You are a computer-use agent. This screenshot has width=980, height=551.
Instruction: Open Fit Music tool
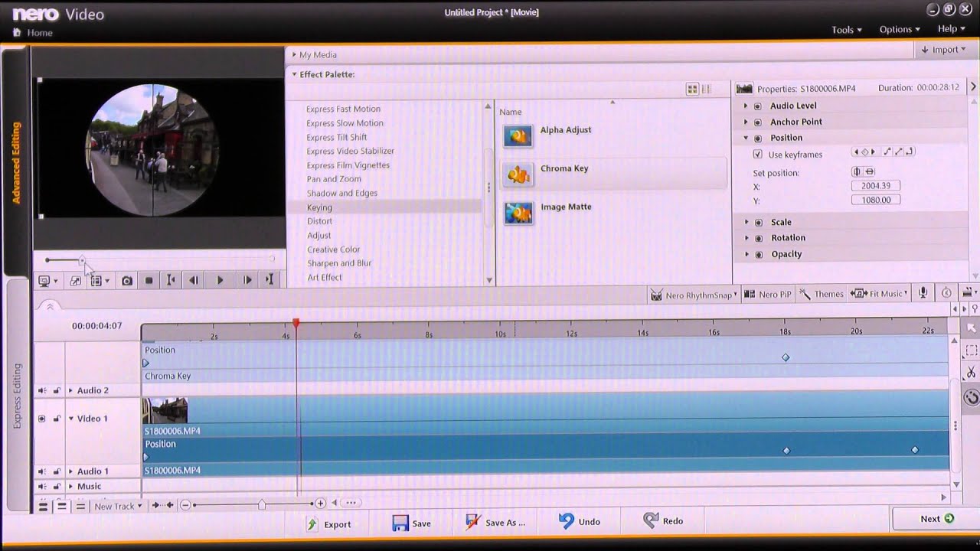click(x=879, y=294)
